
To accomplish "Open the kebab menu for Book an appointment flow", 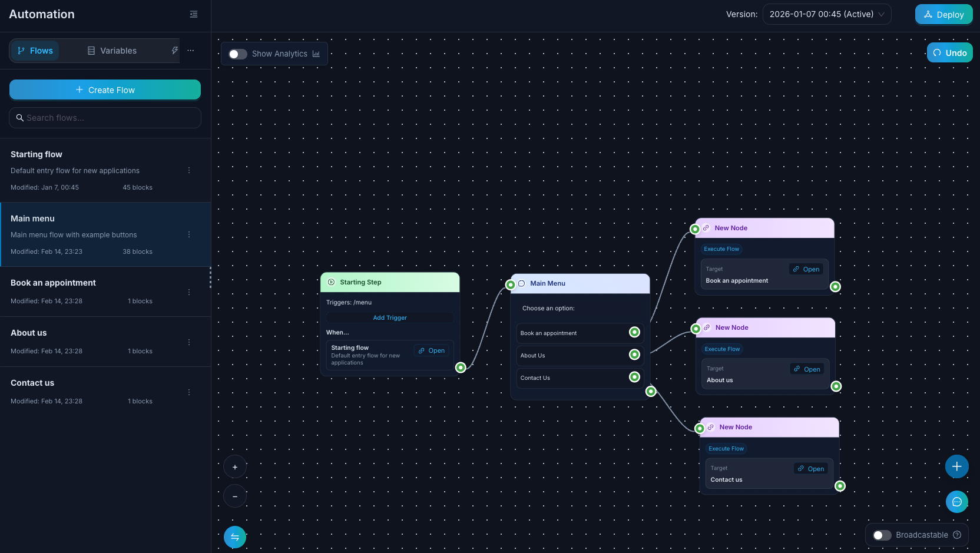I will pyautogui.click(x=188, y=292).
